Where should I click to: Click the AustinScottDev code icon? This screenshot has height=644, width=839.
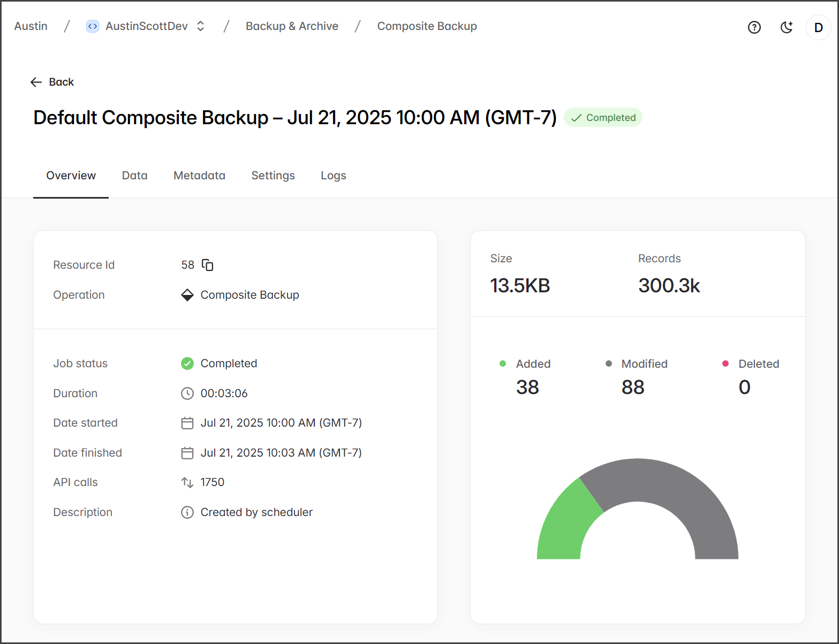[x=93, y=26]
